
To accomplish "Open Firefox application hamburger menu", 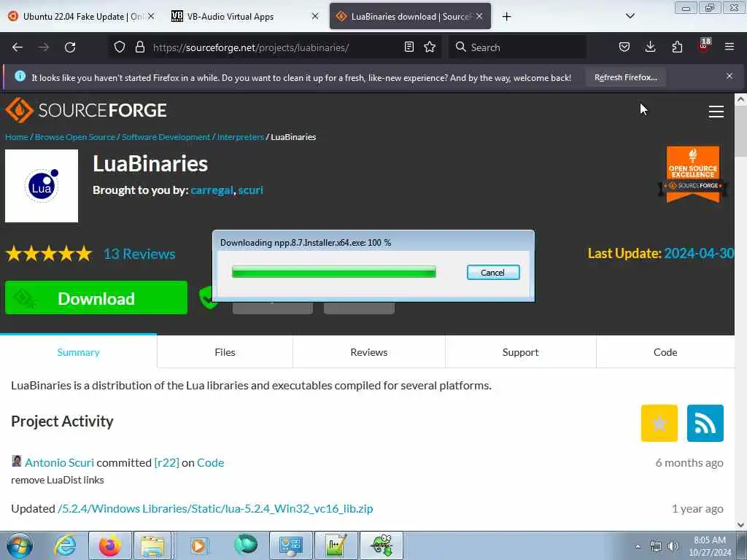I will pyautogui.click(x=729, y=47).
